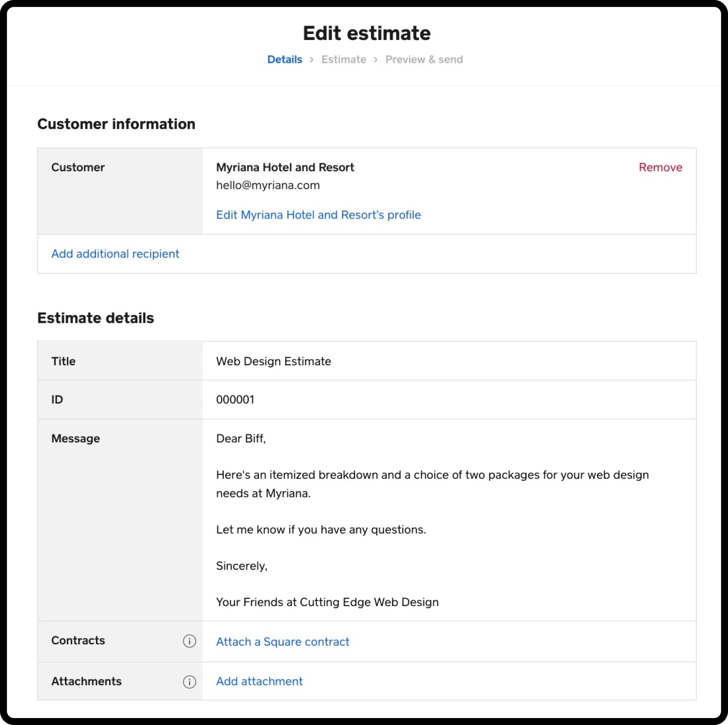Click Remove customer button
Image resolution: width=728 pixels, height=725 pixels.
point(660,167)
